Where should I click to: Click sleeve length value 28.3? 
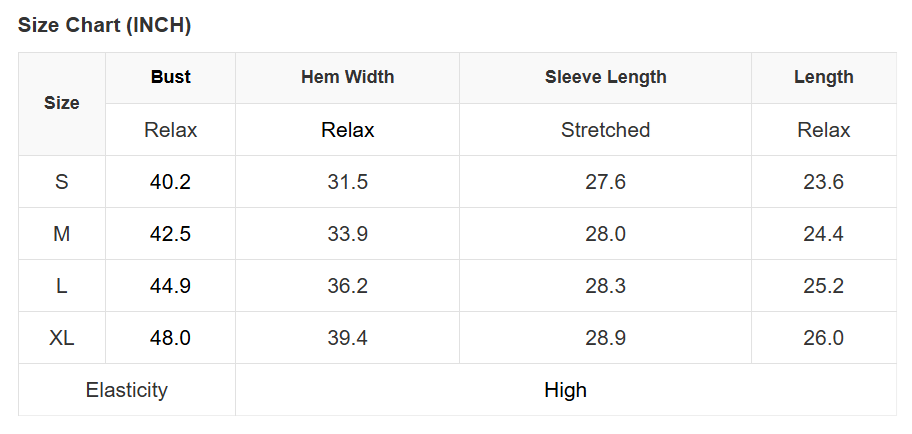tap(605, 286)
